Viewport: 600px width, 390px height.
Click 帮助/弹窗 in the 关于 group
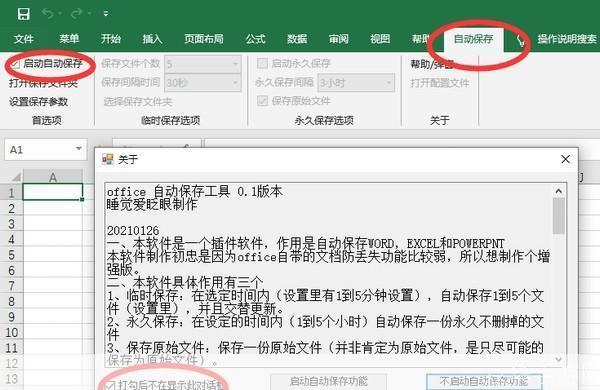coord(432,64)
